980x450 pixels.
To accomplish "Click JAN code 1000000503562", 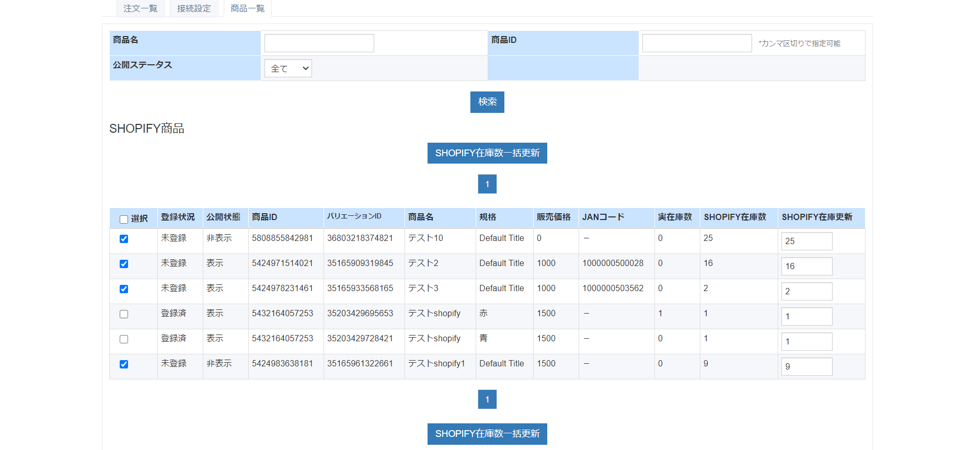I will (613, 288).
